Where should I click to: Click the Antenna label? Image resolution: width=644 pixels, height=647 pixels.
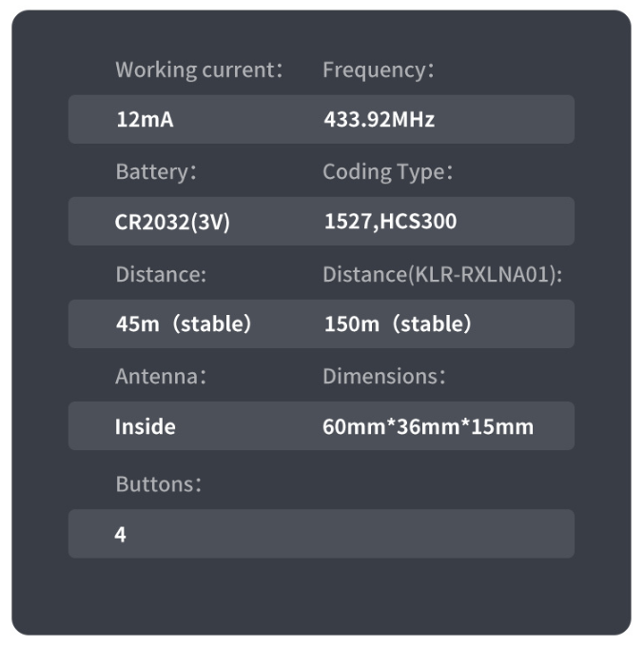[160, 376]
